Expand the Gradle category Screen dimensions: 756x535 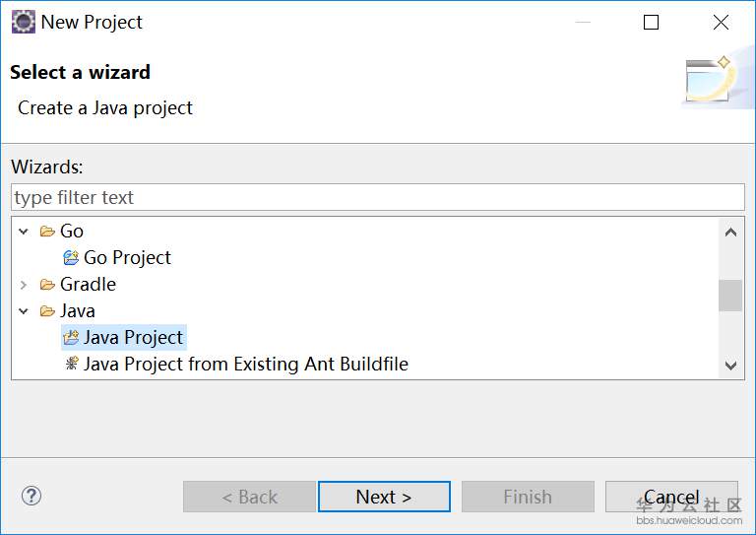25,285
